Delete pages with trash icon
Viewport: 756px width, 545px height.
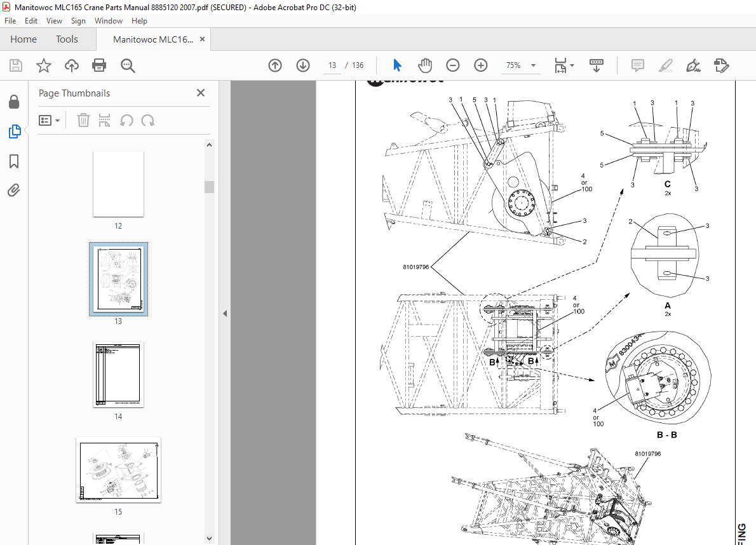click(x=83, y=121)
